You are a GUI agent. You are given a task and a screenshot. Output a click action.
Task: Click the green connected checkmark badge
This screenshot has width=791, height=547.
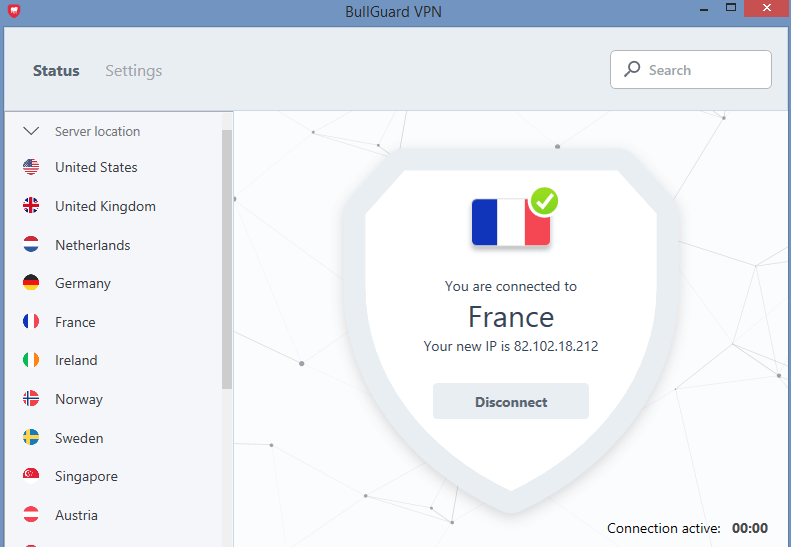pos(544,201)
